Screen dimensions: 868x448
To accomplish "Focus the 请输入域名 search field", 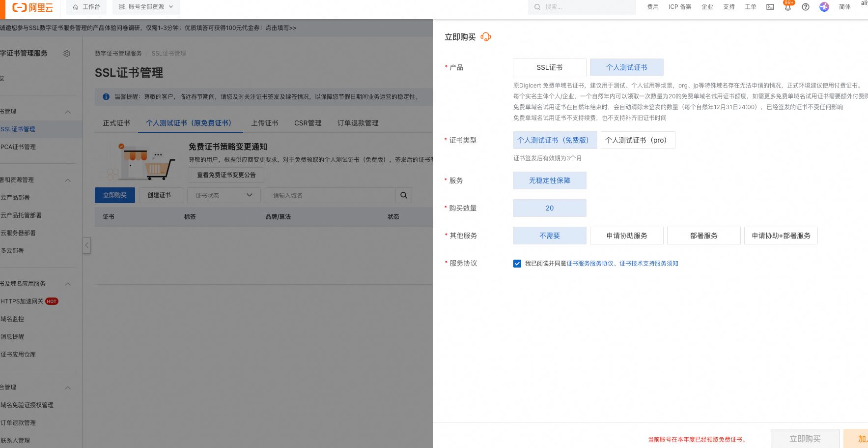I will 330,195.
